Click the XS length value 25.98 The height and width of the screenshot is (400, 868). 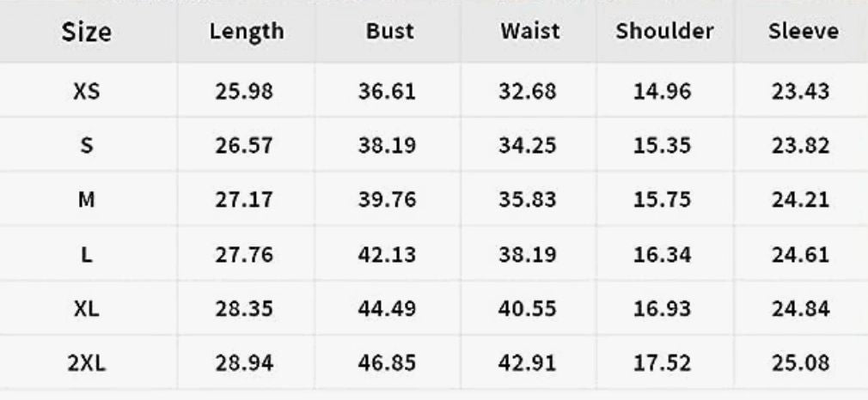pyautogui.click(x=244, y=91)
